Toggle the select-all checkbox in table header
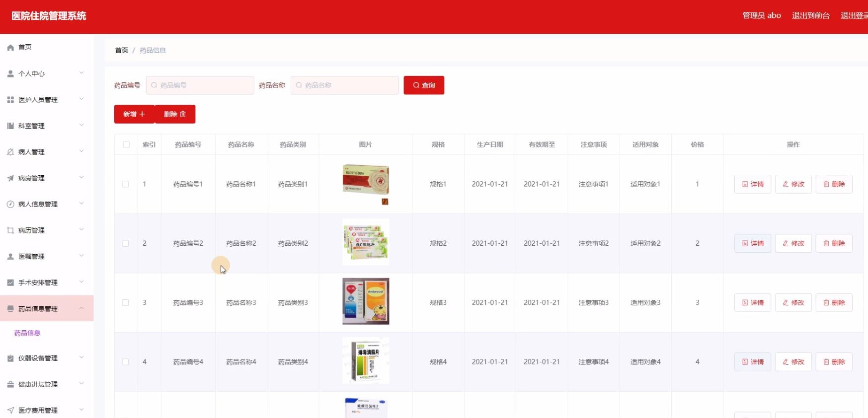868x418 pixels. (126, 144)
